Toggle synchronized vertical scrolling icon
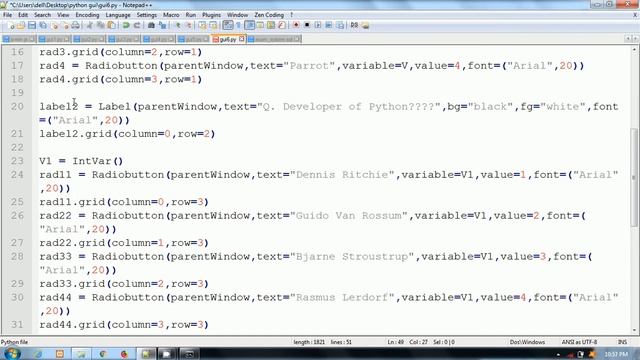The width and height of the screenshot is (640, 360). tap(203, 25)
